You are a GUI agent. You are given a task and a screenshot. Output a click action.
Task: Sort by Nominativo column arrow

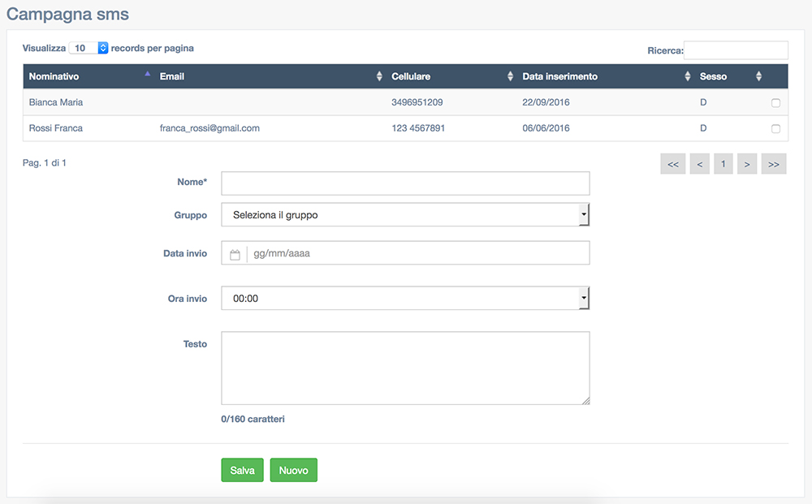[x=148, y=74]
